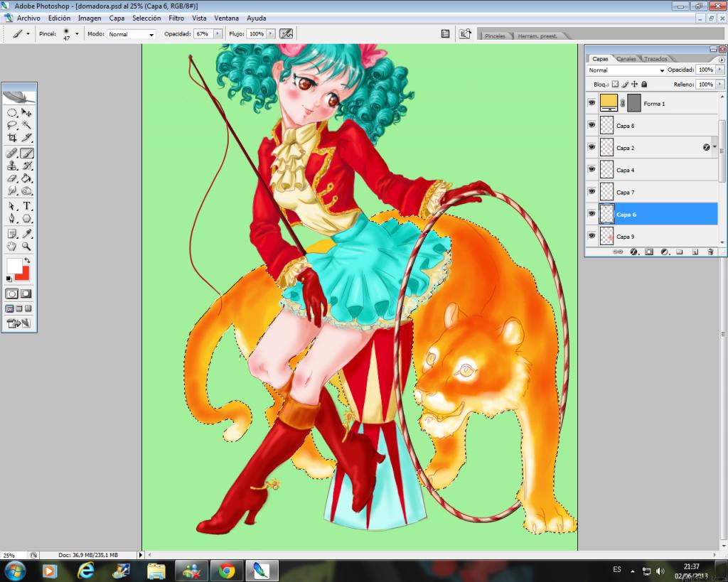This screenshot has width=728, height=582.
Task: Select the History Brush tool
Action: 27,166
